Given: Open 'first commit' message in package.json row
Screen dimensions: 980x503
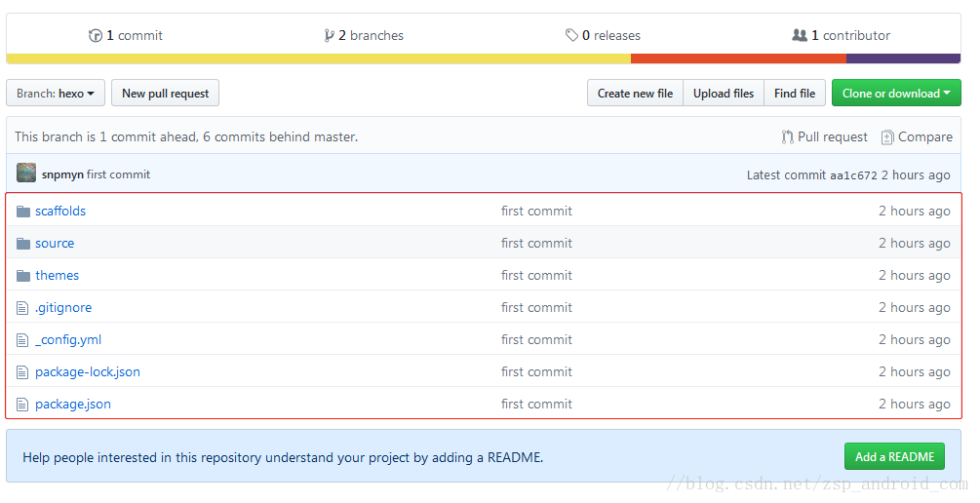Looking at the screenshot, I should point(537,405).
